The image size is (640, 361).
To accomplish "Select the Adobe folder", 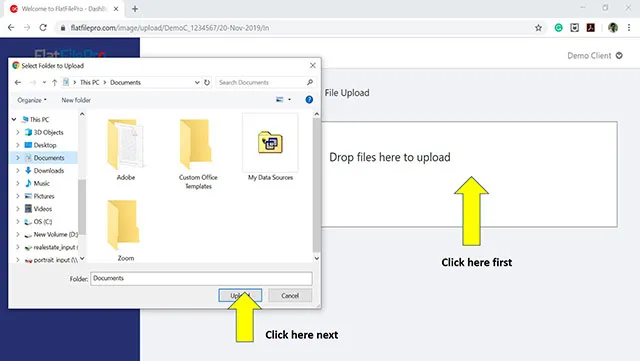I will 126,149.
